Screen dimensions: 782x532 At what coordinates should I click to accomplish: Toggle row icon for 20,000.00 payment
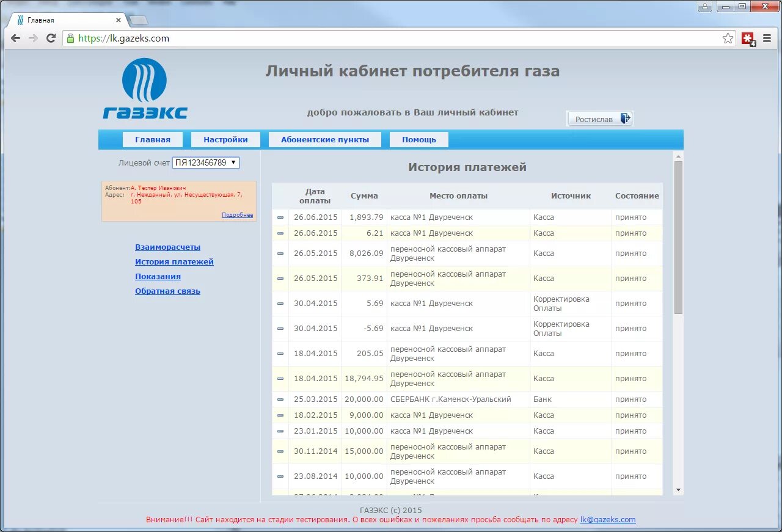[x=280, y=399]
